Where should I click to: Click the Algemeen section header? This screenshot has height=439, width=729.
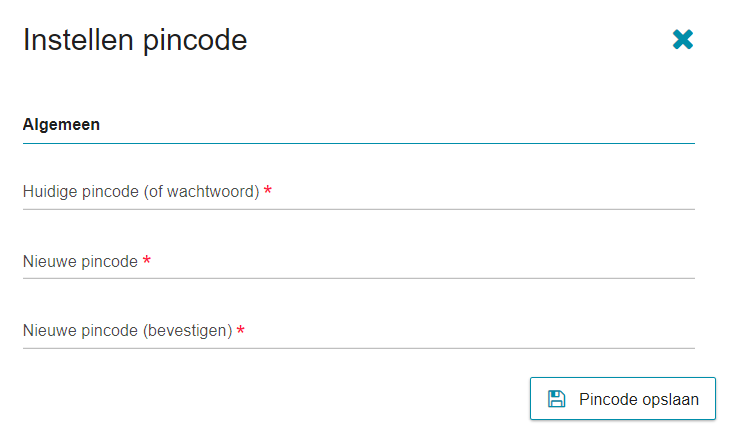click(x=61, y=125)
